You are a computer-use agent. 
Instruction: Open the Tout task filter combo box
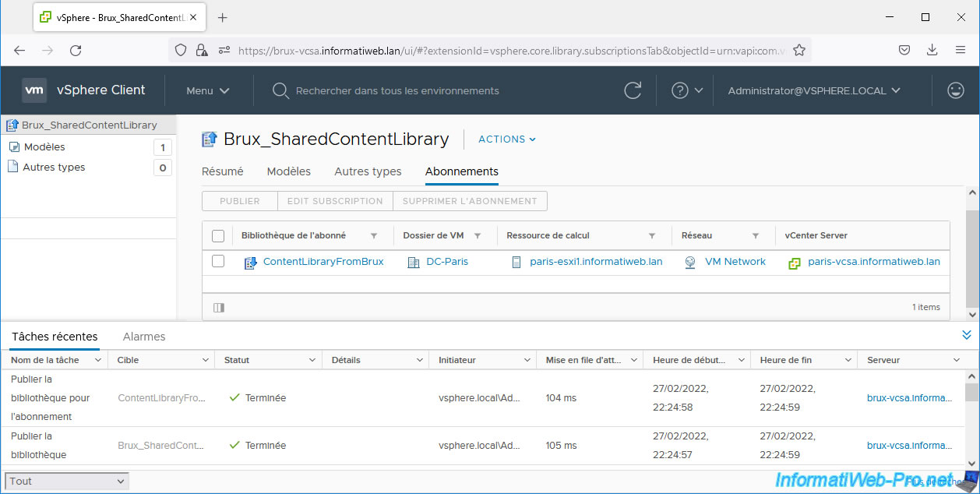click(67, 481)
